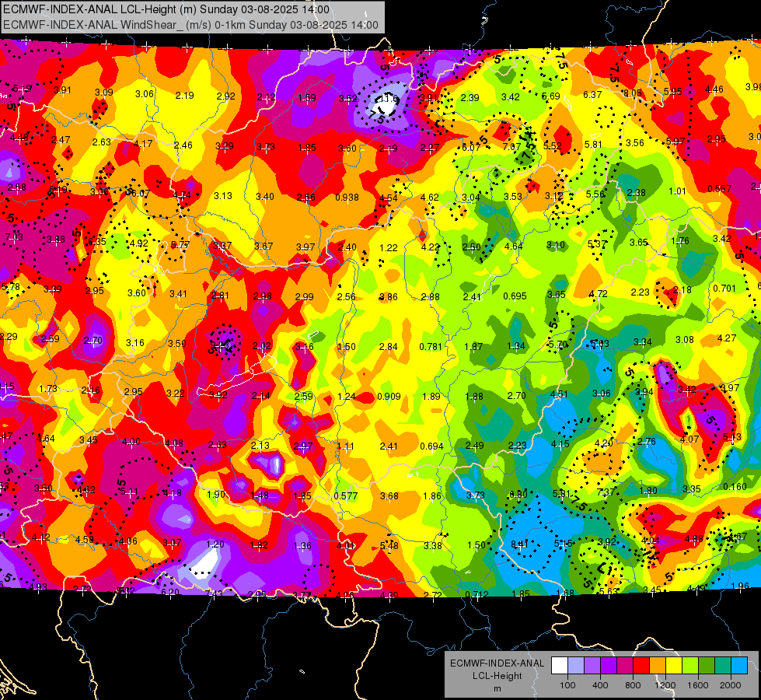The image size is (761, 700).
Task: Click the wind shear value 7.03
Action: tap(13, 237)
